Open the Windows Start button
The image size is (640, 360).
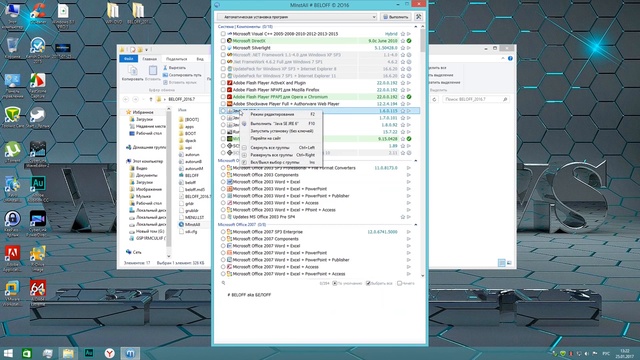(x=8, y=353)
